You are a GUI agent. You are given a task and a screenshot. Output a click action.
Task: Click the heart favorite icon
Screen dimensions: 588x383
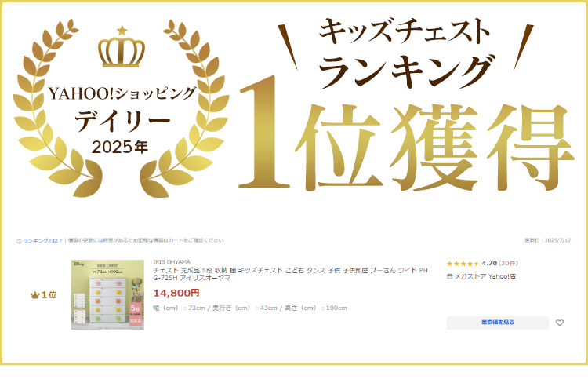click(560, 323)
